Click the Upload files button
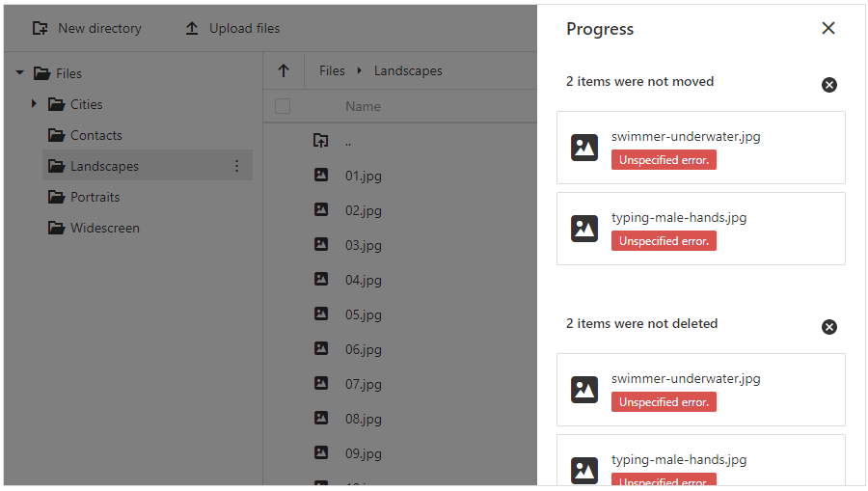Image resolution: width=868 pixels, height=491 pixels. pyautogui.click(x=232, y=29)
